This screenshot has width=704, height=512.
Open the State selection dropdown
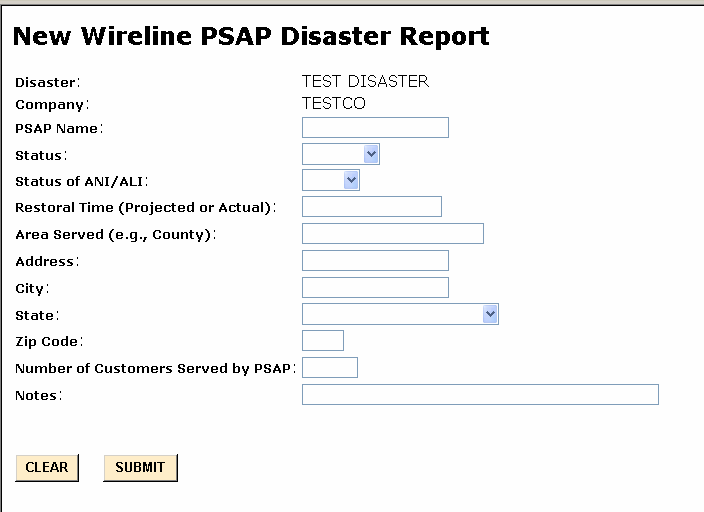(x=400, y=314)
